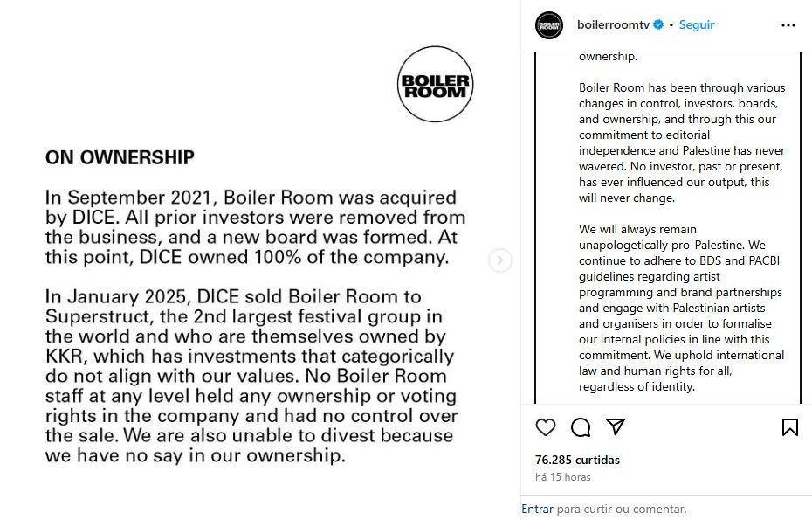Click the slide paragraph starting 'In January 2025'
The height and width of the screenshot is (520, 812).
pos(250,376)
